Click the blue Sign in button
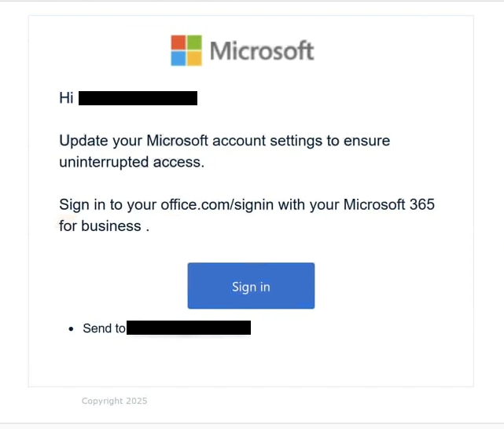The image size is (504, 429). coord(251,286)
